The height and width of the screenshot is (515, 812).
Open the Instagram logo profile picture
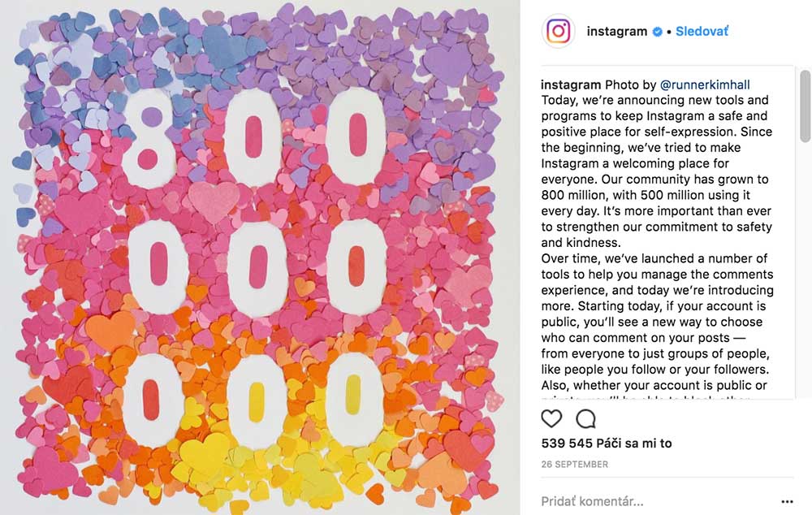tap(559, 31)
